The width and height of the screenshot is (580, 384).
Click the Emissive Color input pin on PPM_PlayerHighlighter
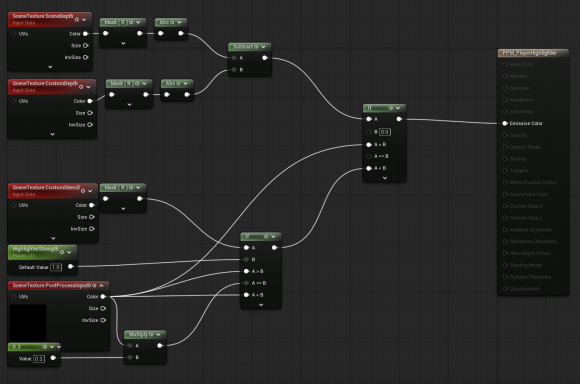pyautogui.click(x=505, y=123)
